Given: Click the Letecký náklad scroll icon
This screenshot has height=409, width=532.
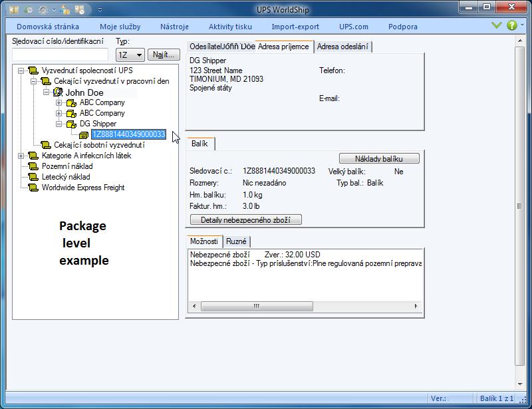Looking at the screenshot, I should tap(33, 177).
